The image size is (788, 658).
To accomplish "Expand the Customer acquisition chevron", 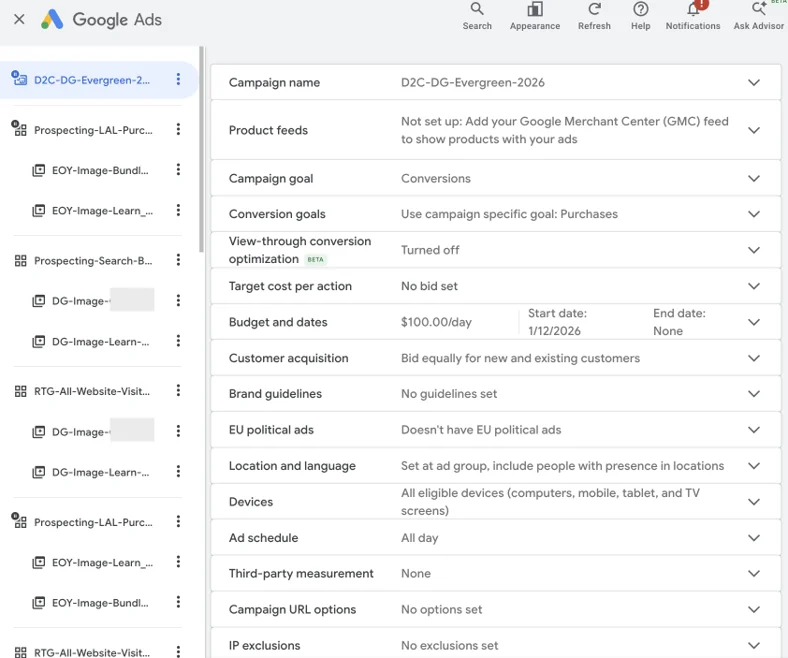I will 753,358.
